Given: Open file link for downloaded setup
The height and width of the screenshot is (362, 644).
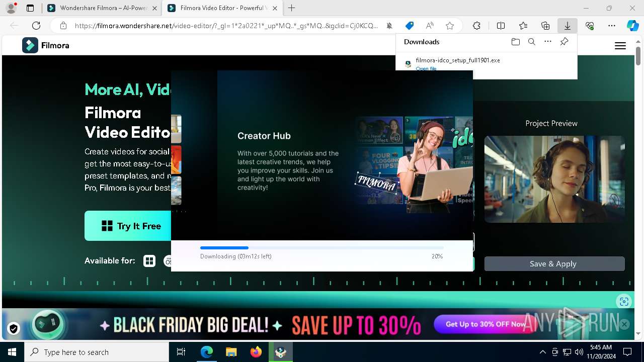Looking at the screenshot, I should pyautogui.click(x=426, y=68).
